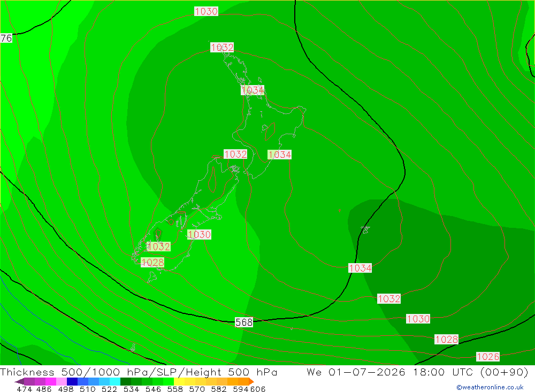Click the map title 'Thickness 500/1000 hPa/SLP/Height 500 hPa'
The image size is (535, 392).
coord(139,372)
